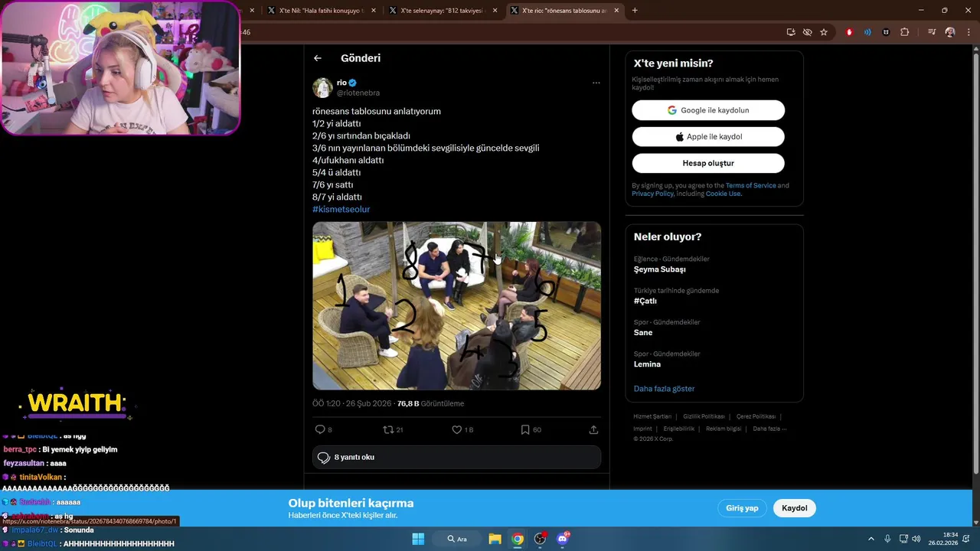980x551 pixels.
Task: Open the black cat extension icon
Action: (886, 32)
